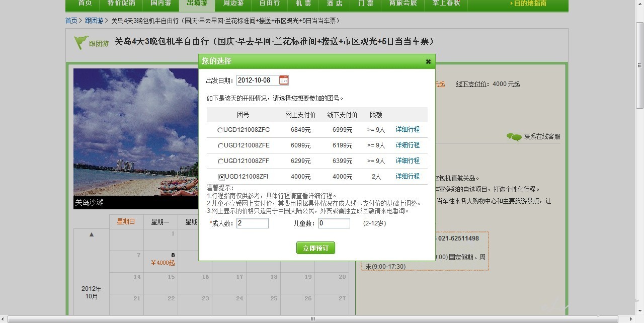
Task: Click the 成人数 adult count field
Action: pos(253,223)
